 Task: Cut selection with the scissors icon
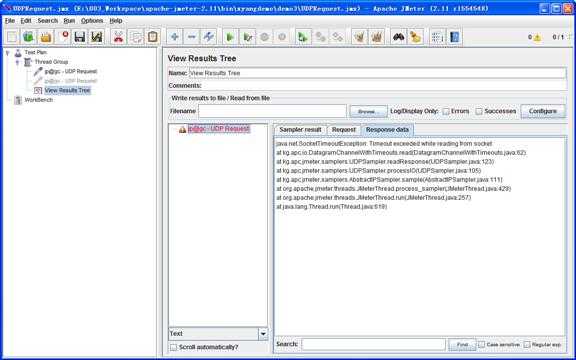[x=118, y=37]
